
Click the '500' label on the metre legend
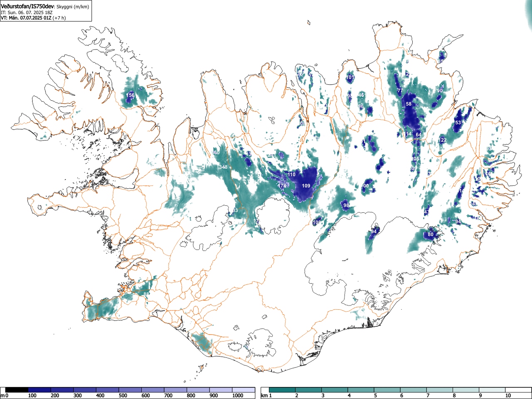(x=123, y=396)
